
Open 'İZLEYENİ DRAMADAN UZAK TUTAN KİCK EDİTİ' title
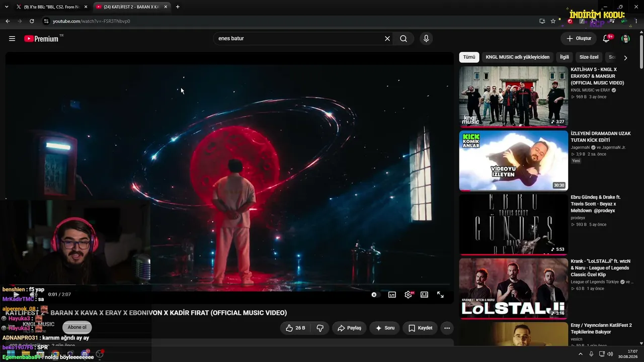(x=601, y=137)
